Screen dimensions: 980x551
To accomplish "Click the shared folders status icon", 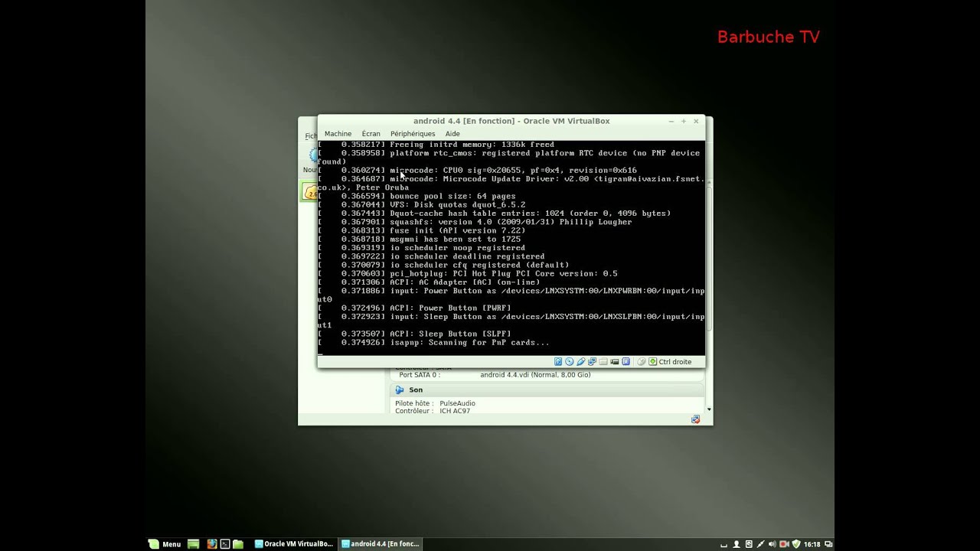I will click(603, 361).
